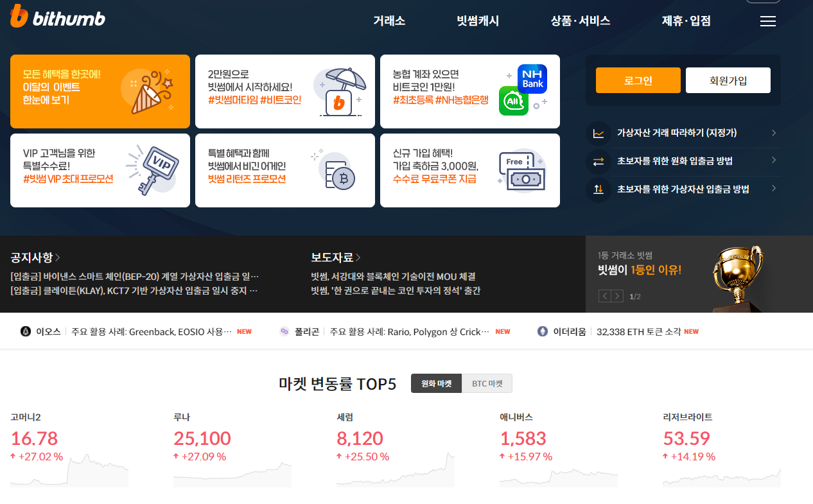The width and height of the screenshot is (813, 504).
Task: Open the 거래소 menu
Action: tap(389, 21)
